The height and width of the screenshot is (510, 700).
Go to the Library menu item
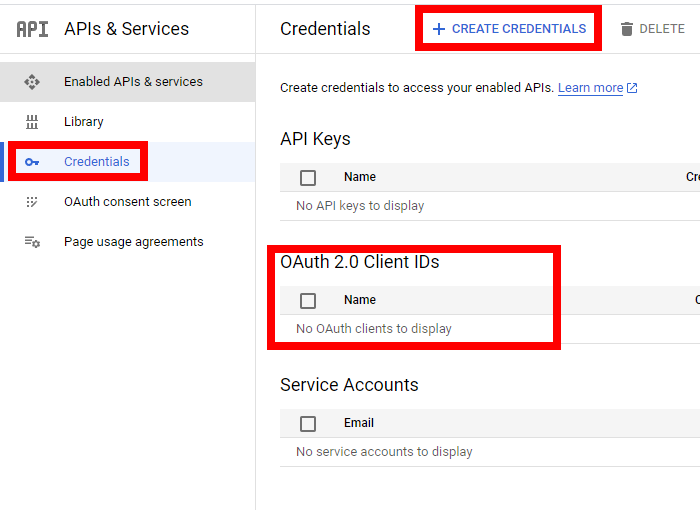click(84, 122)
